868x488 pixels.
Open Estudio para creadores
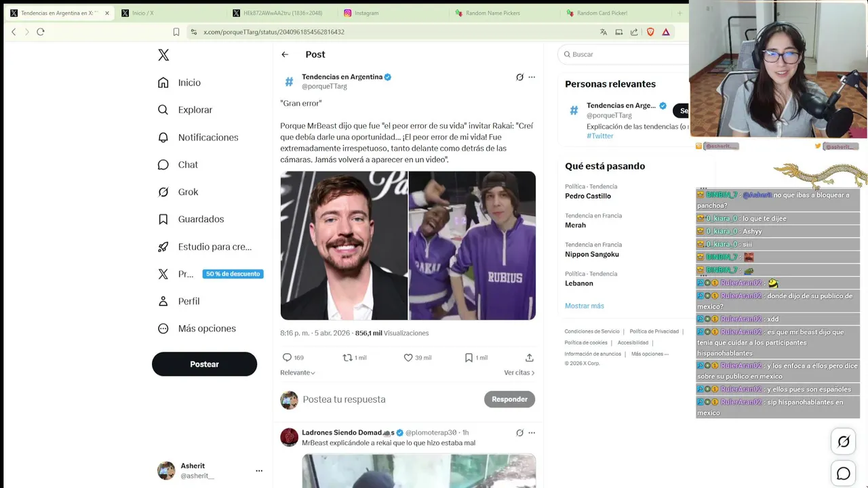(204, 247)
